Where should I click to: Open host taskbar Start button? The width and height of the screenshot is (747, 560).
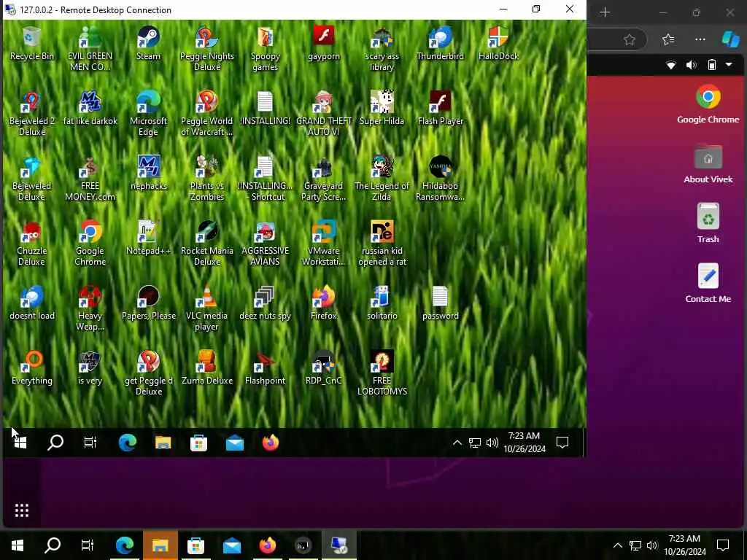click(x=18, y=545)
